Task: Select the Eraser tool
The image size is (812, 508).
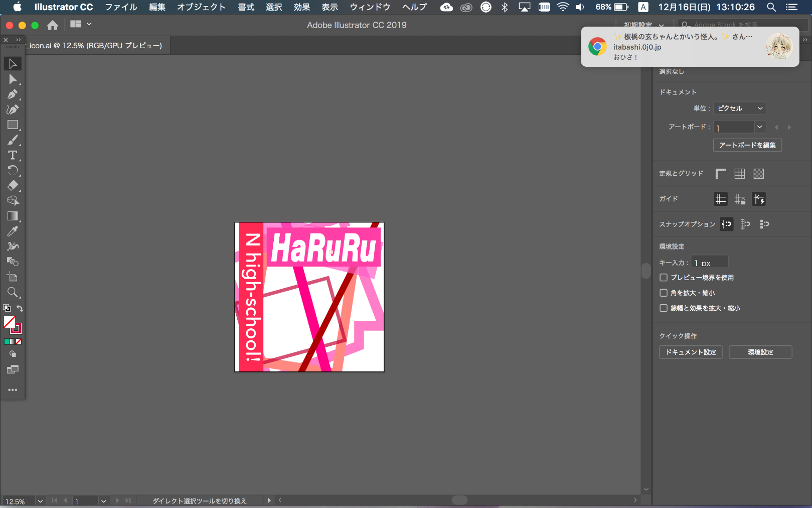Action: click(13, 185)
